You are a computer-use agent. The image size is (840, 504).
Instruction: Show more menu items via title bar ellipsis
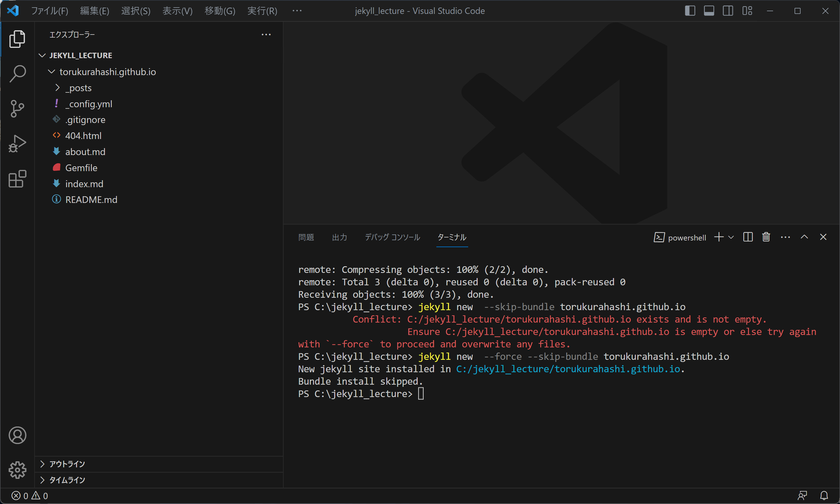297,11
